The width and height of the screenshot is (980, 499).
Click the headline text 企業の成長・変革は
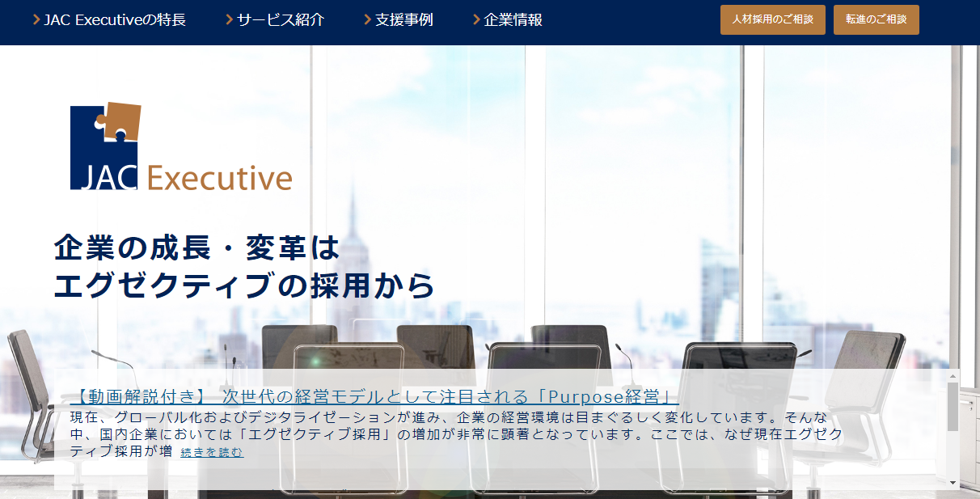tap(198, 247)
